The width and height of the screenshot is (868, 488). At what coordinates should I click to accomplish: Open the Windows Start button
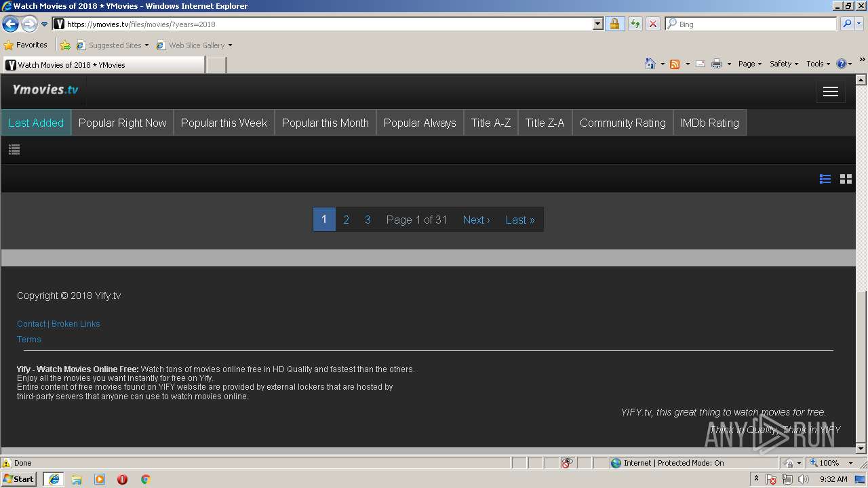tap(19, 479)
